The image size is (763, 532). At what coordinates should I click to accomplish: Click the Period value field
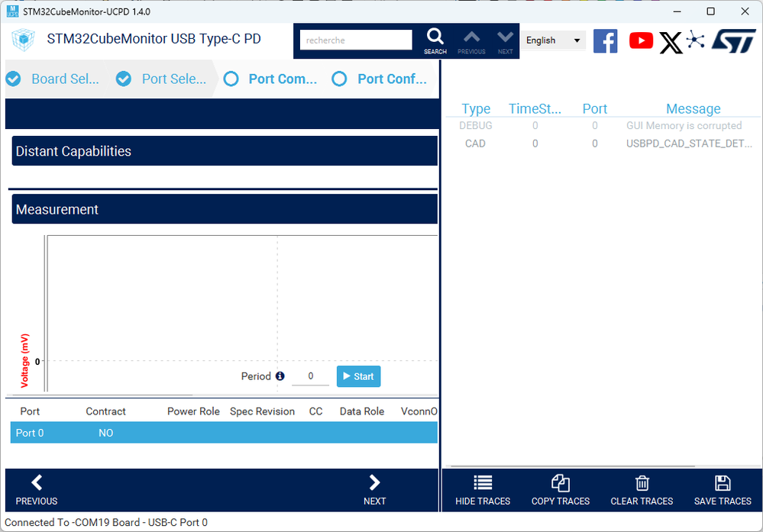[x=310, y=376]
